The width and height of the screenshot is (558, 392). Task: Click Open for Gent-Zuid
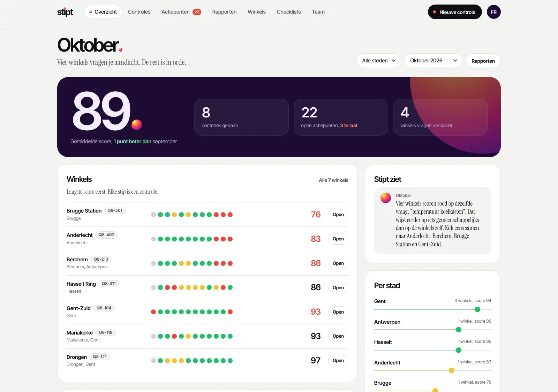coord(338,312)
